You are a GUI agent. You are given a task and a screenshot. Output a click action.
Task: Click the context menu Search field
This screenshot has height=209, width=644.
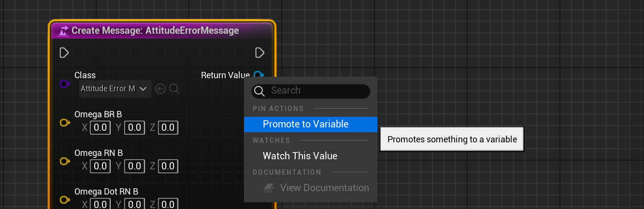pos(317,91)
